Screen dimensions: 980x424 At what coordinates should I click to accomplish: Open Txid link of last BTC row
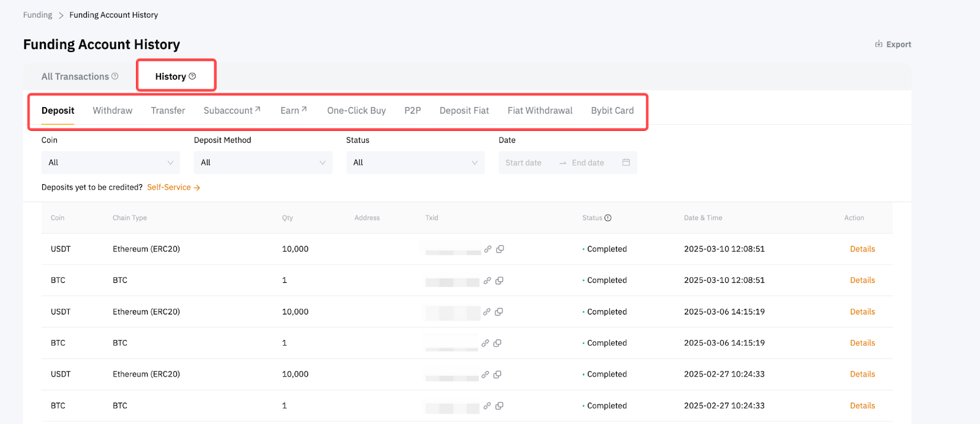pyautogui.click(x=487, y=406)
